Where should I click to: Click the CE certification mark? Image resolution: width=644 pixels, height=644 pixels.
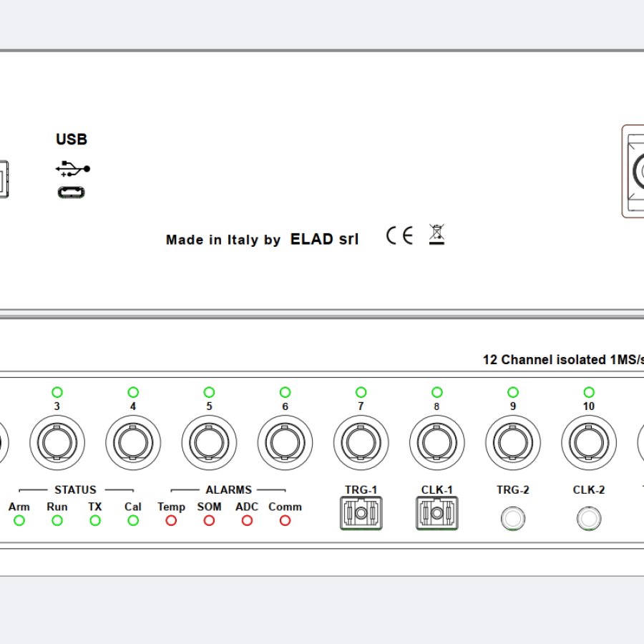pos(399,236)
